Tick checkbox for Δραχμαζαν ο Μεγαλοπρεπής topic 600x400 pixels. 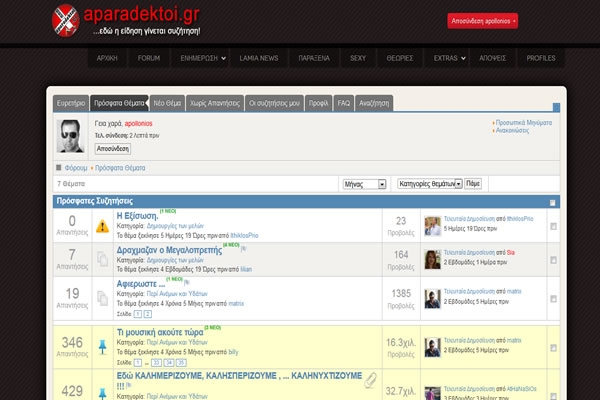[553, 260]
